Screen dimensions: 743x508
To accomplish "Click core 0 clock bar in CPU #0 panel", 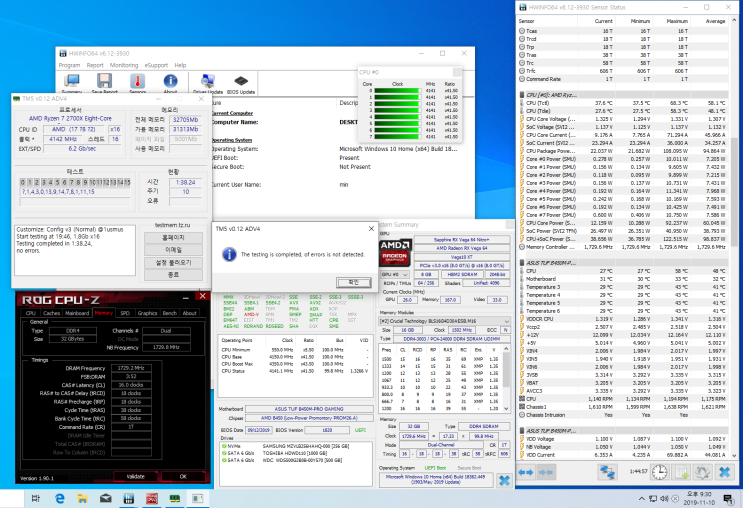I will tap(397, 91).
